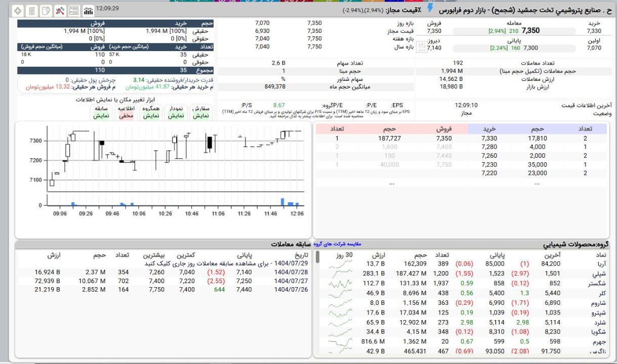Viewport: 617px width, 364px height.
Task: Toggle the سابقه (history) display switch
Action: tap(101, 112)
